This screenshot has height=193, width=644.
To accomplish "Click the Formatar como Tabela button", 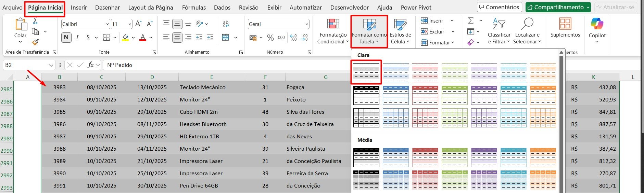I will (x=369, y=31).
